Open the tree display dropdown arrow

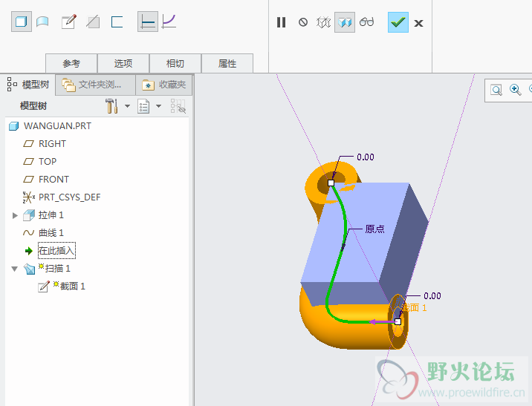point(158,106)
